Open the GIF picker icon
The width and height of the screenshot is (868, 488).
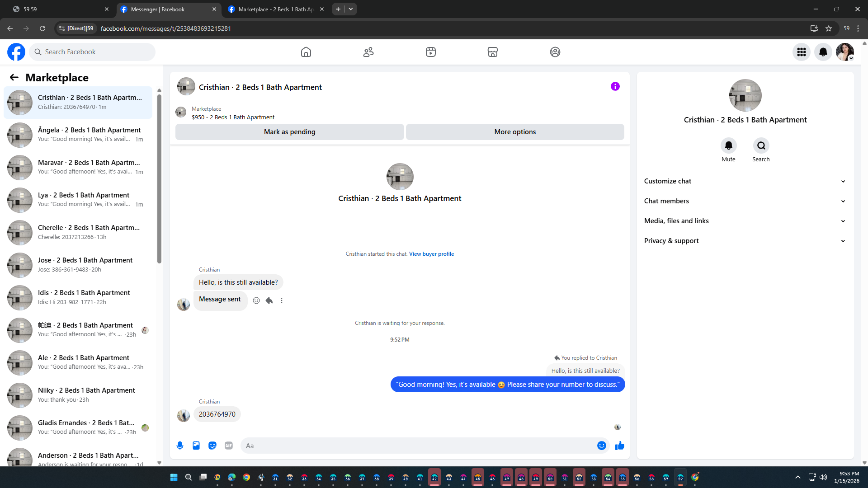click(x=229, y=446)
